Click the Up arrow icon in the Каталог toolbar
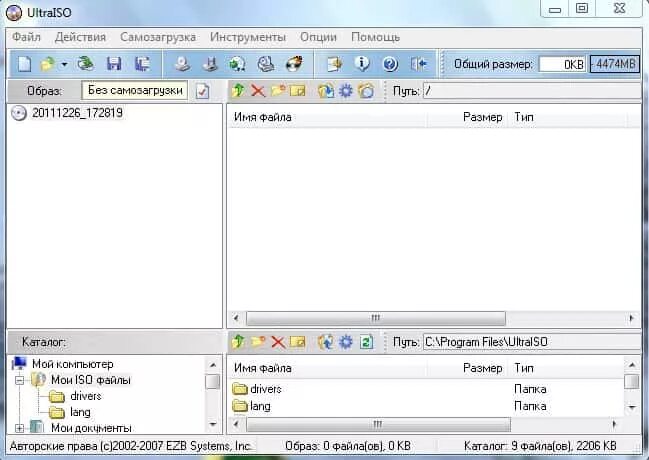 238,342
